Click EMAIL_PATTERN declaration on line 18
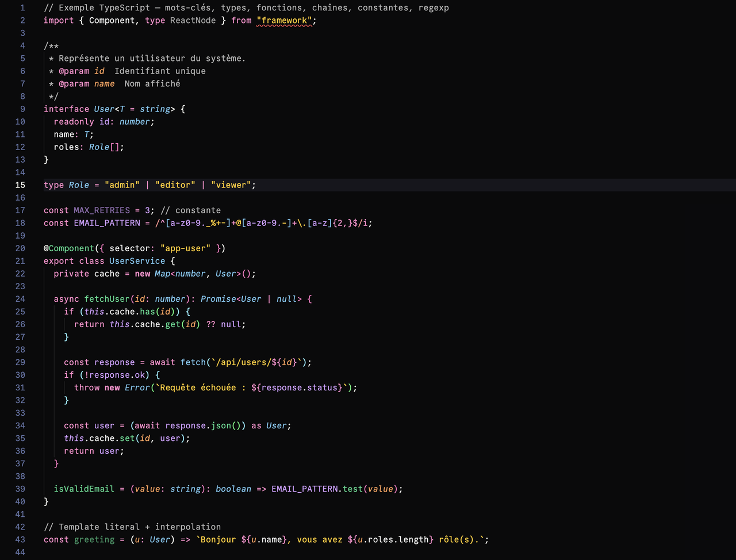The image size is (736, 560). pyautogui.click(x=107, y=223)
